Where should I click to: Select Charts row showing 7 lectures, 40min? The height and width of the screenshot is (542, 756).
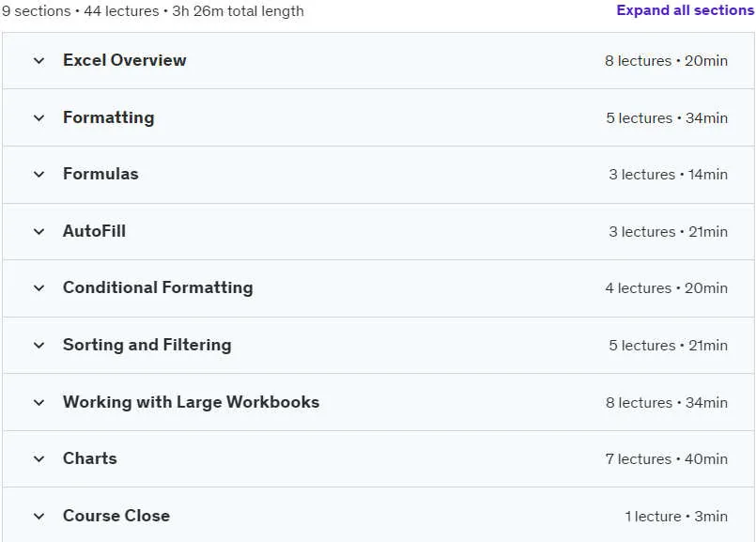(x=378, y=459)
